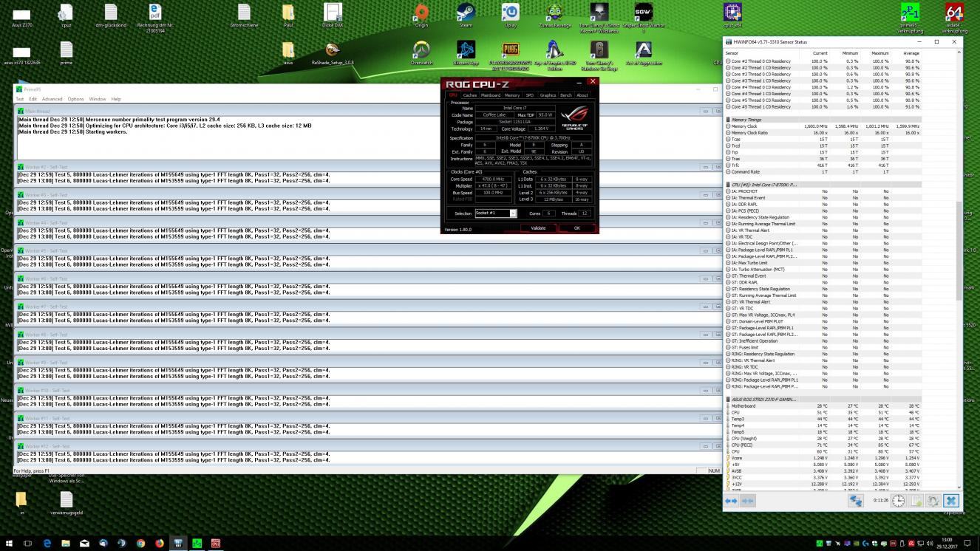Open Age of Empires II HD shortcut

click(x=555, y=54)
